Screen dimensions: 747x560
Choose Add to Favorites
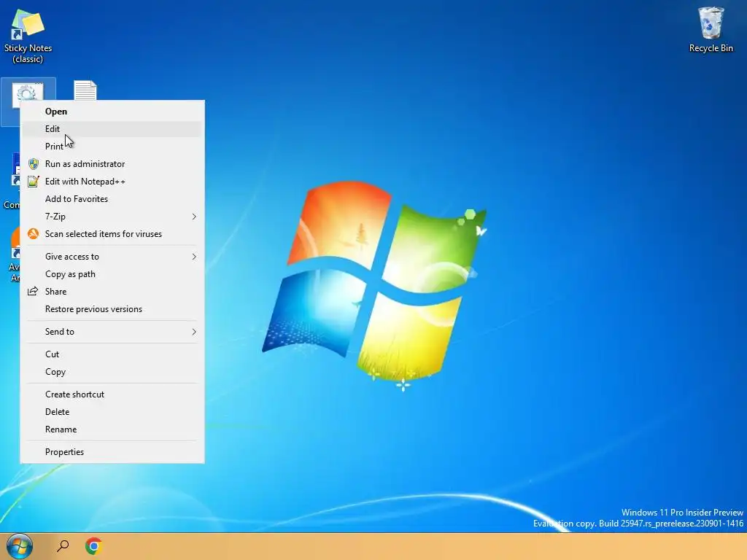(112, 199)
